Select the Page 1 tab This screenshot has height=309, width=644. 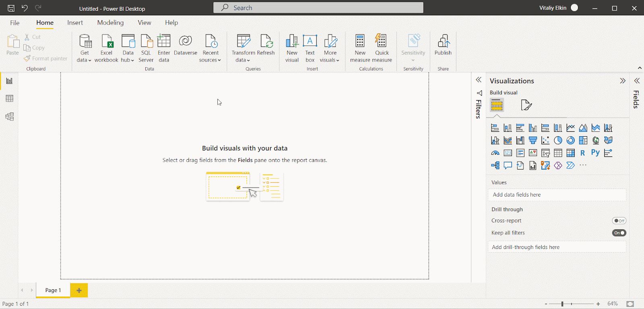(x=53, y=290)
